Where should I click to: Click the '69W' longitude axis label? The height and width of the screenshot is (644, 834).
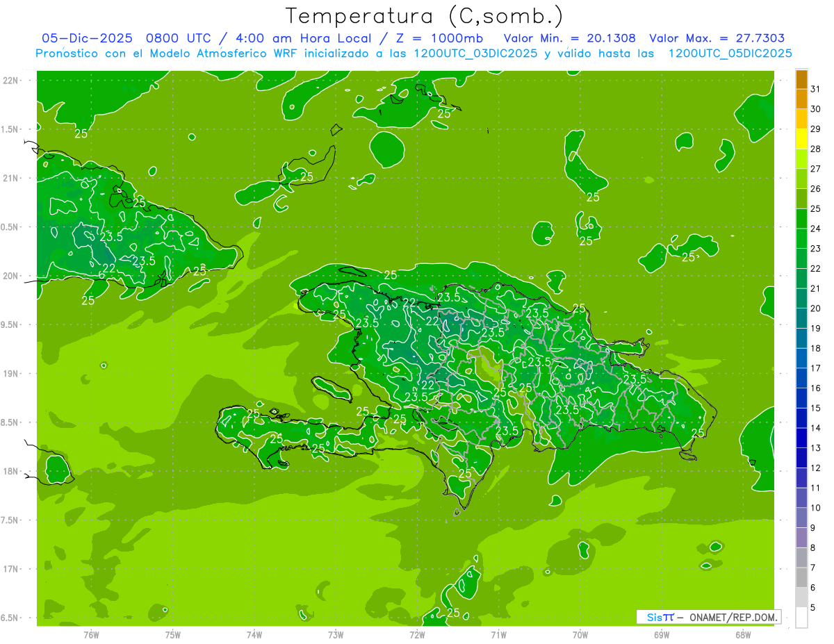[662, 635]
